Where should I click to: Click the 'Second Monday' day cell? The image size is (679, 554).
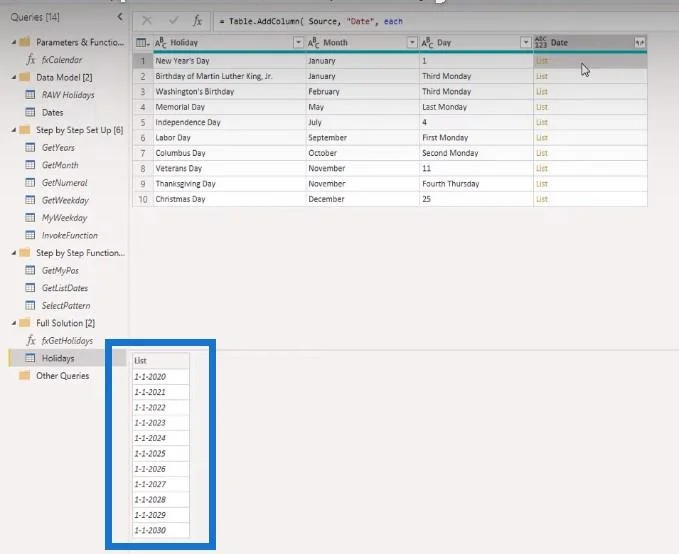[476, 153]
